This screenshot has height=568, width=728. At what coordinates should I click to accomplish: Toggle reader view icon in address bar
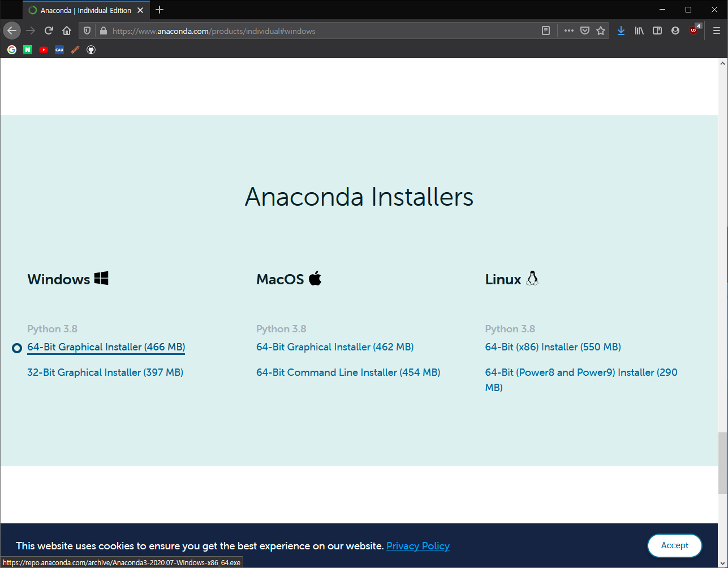pyautogui.click(x=546, y=31)
